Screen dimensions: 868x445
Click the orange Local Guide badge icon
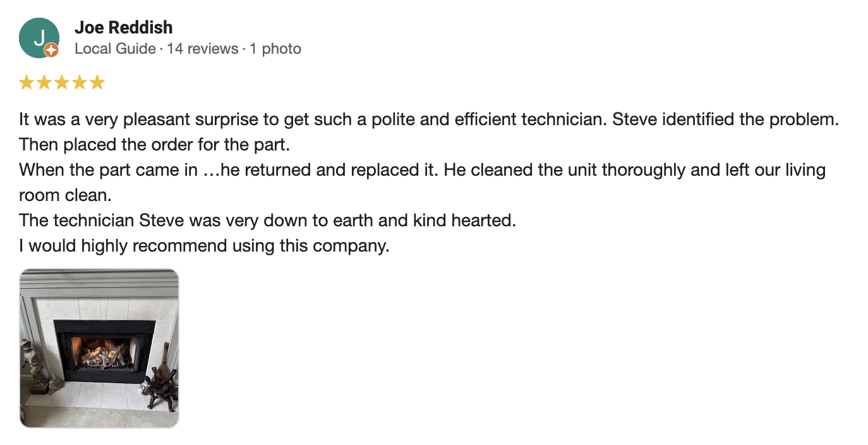(x=52, y=51)
